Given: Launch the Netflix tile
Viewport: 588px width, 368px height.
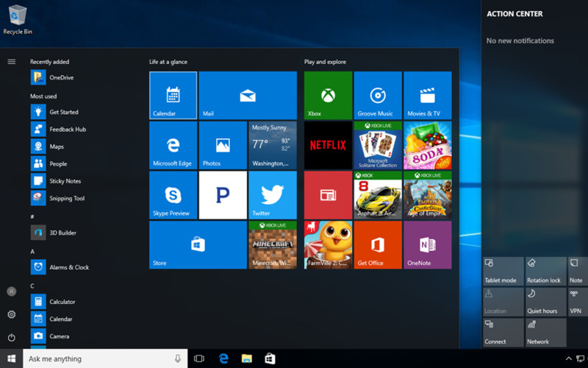Looking at the screenshot, I should [x=328, y=145].
